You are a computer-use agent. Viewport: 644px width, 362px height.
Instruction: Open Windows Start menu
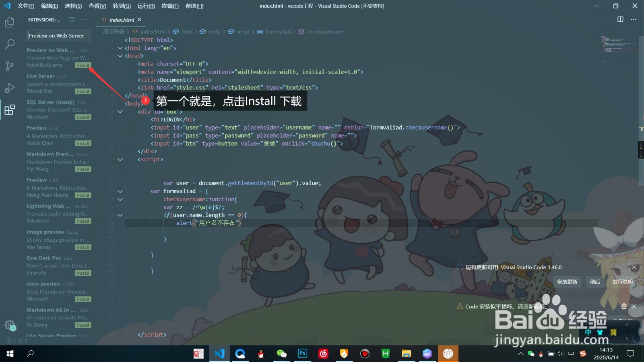10,354
